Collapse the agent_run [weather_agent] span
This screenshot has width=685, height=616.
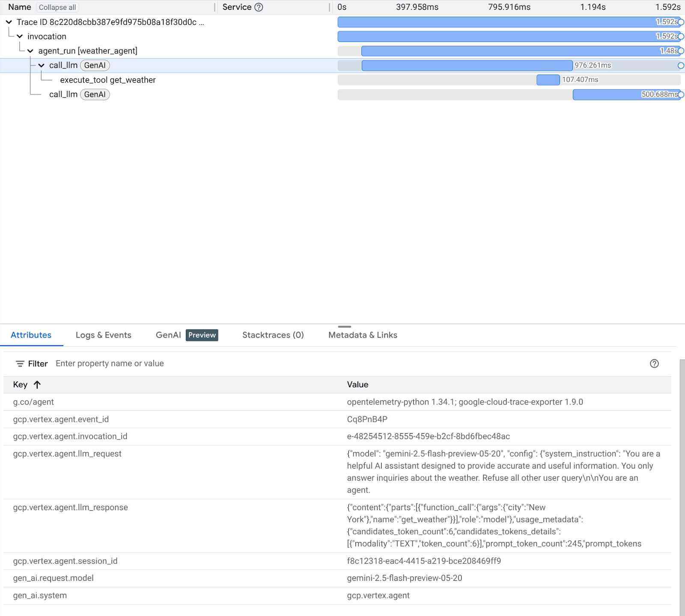[30, 51]
